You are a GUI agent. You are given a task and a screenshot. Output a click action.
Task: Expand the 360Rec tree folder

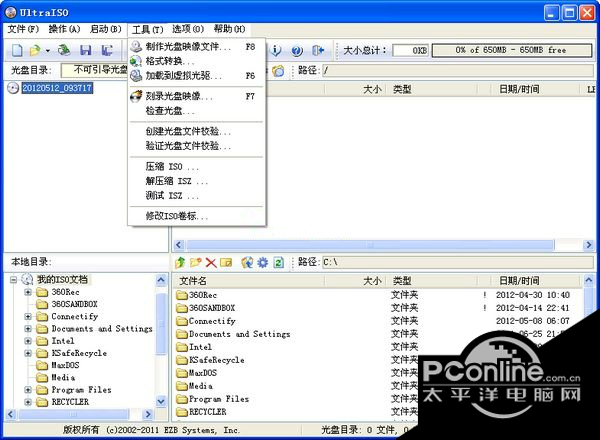(28, 292)
